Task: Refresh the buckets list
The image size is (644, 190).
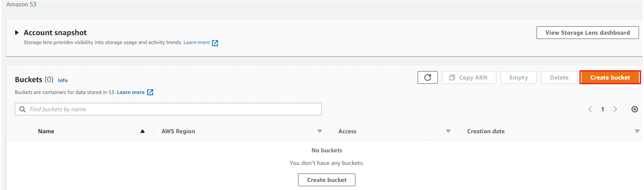Action: click(x=427, y=78)
